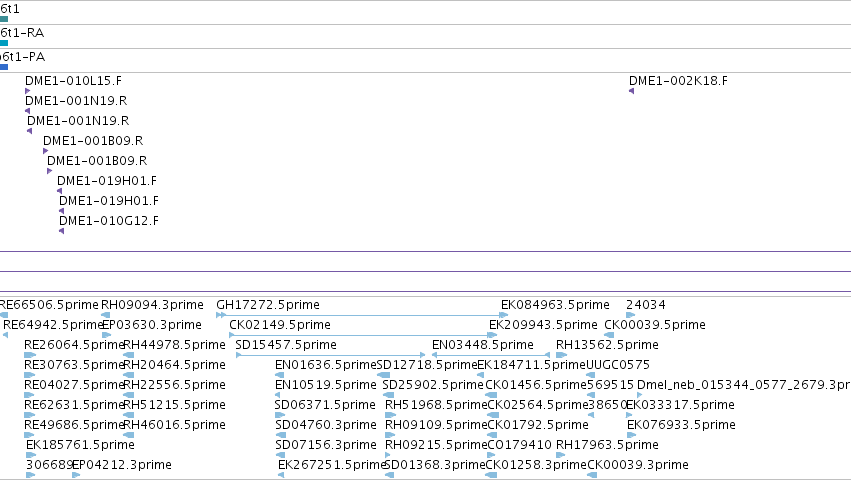The width and height of the screenshot is (851, 480).
Task: Open the EK033317.5prime EST label
Action: (681, 405)
